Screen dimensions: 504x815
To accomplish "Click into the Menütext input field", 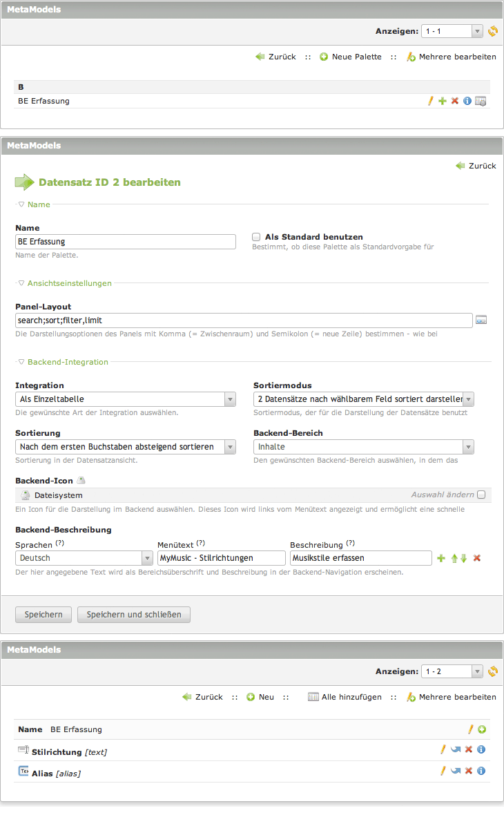I will coord(221,558).
